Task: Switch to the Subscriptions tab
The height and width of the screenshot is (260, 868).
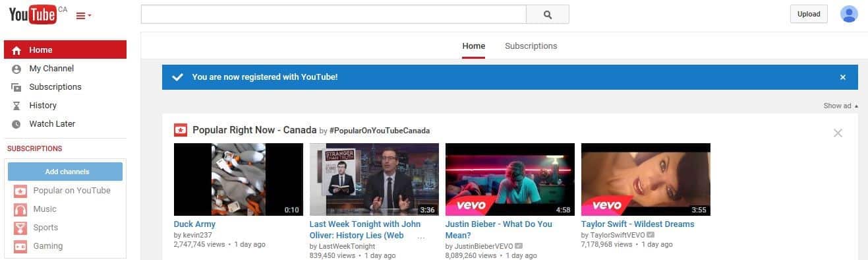Action: pyautogui.click(x=531, y=46)
